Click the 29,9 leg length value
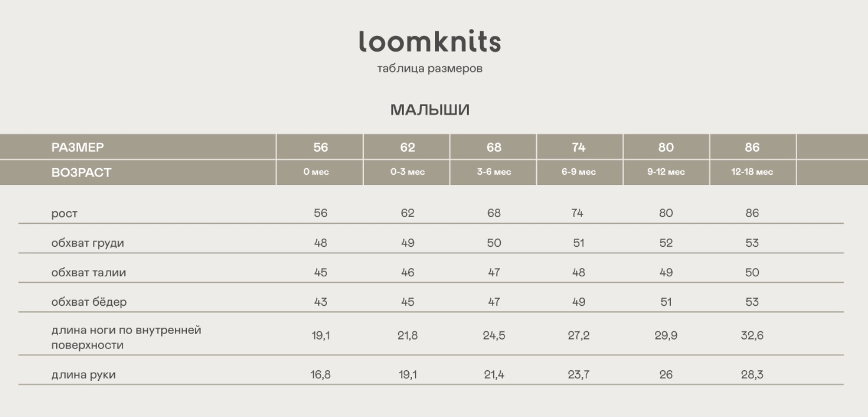868x417 pixels. (665, 336)
